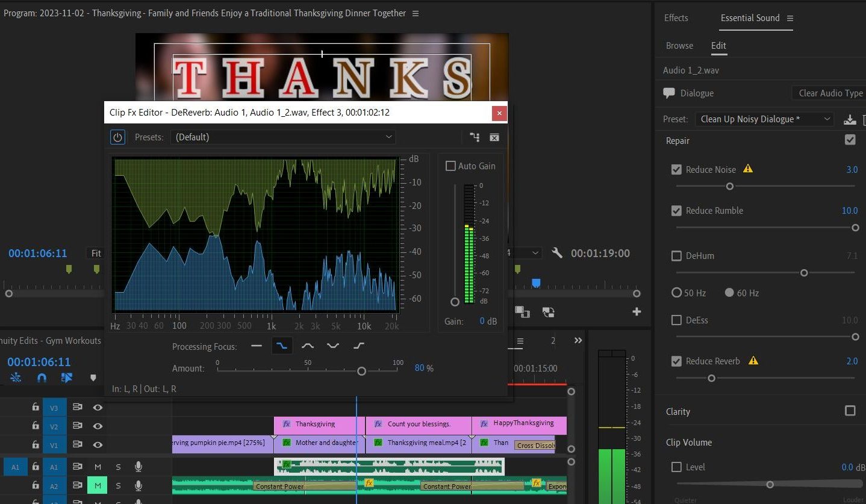Open the Clip Fx Editor Presets dropdown
Image resolution: width=866 pixels, height=504 pixels.
[x=283, y=137]
